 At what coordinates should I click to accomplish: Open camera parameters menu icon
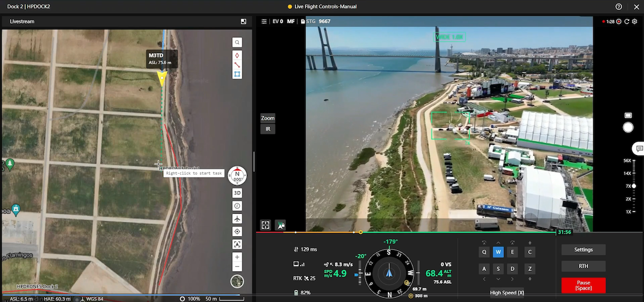264,21
